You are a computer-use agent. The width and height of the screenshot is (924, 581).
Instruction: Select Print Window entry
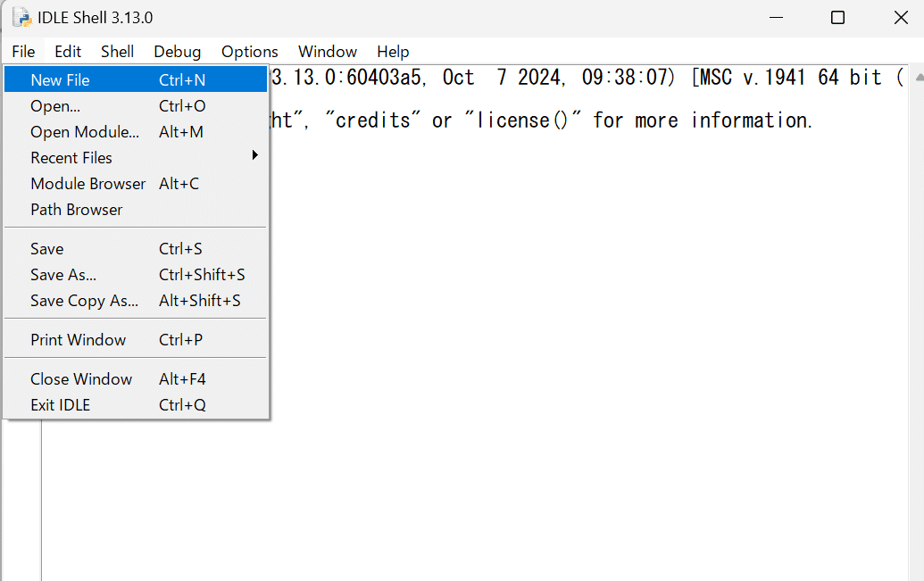click(x=136, y=340)
